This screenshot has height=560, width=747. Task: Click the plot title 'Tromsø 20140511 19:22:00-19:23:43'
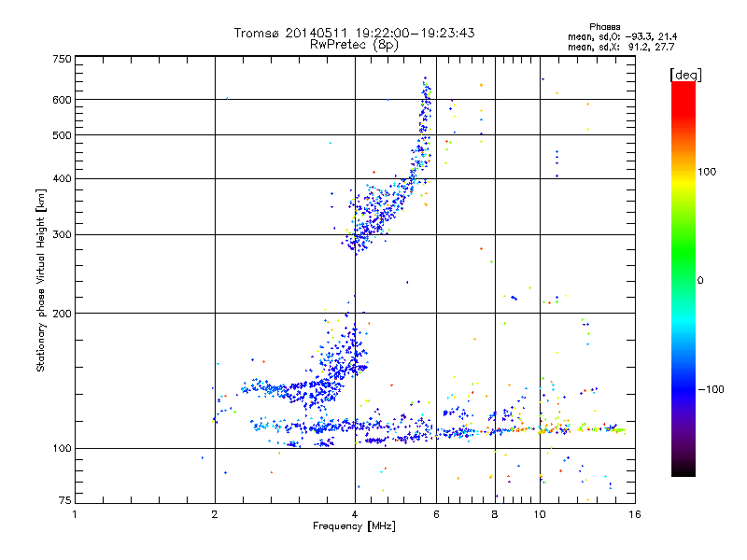[x=354, y=33]
